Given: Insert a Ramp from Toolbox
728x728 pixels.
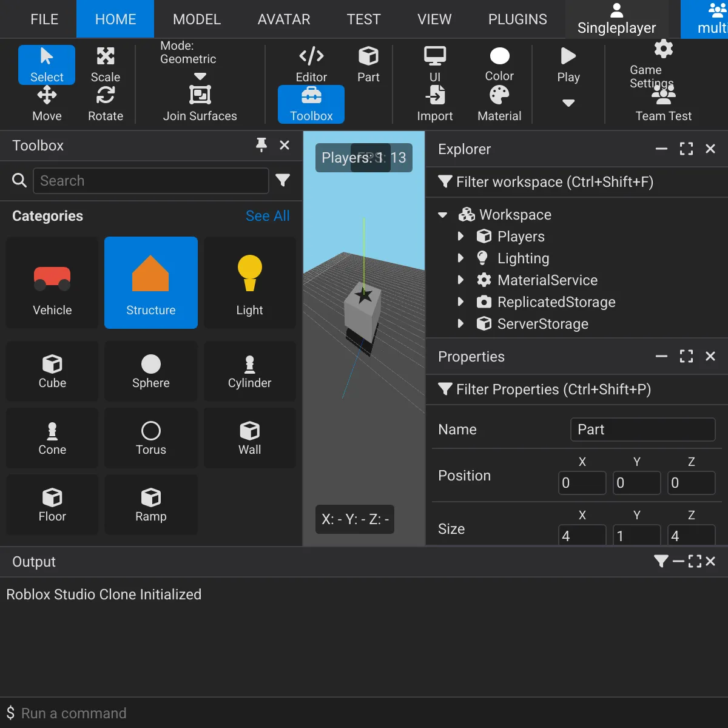Looking at the screenshot, I should (151, 504).
